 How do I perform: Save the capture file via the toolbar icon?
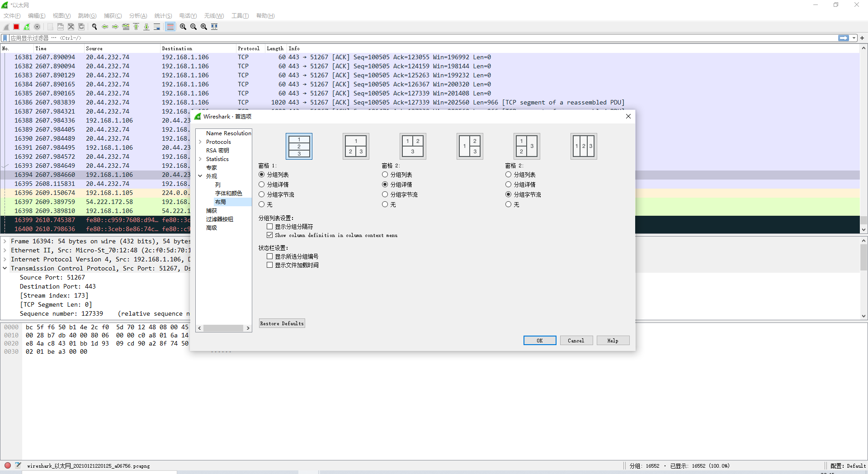tap(61, 27)
